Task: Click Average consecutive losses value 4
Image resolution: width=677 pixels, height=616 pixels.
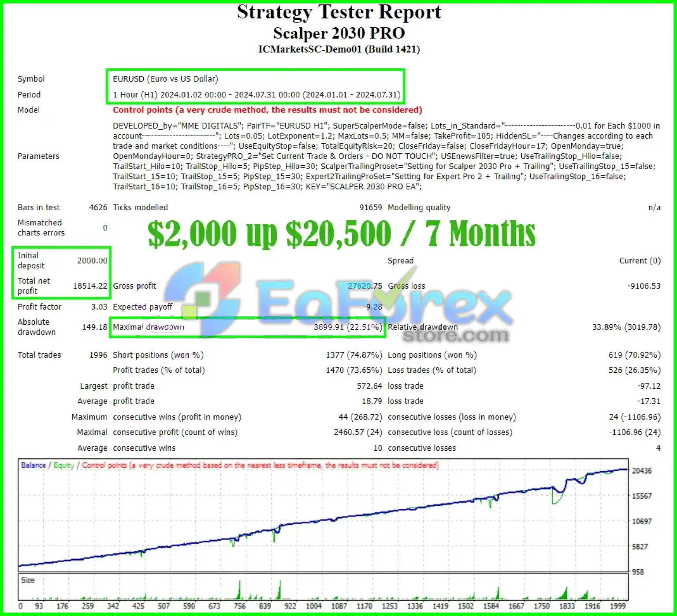Action: tap(658, 448)
